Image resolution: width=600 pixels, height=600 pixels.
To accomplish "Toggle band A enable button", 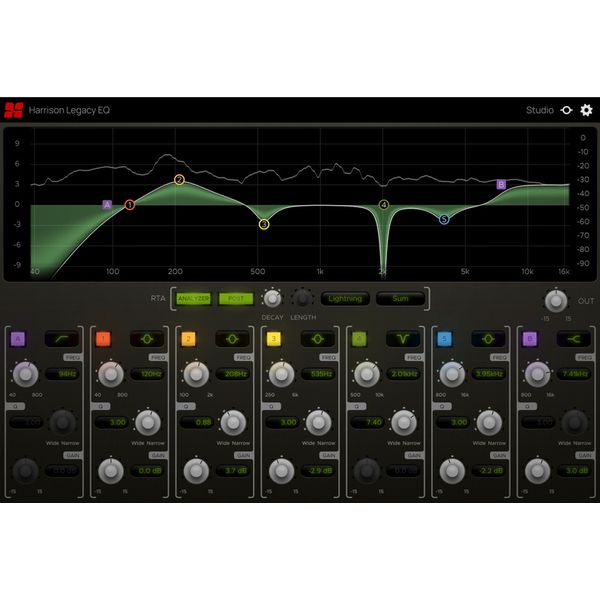I will click(x=18, y=339).
